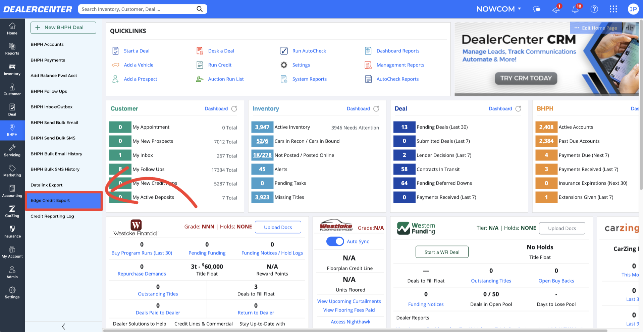Open the JP user profile avatar
The height and width of the screenshot is (332, 644).
[633, 9]
